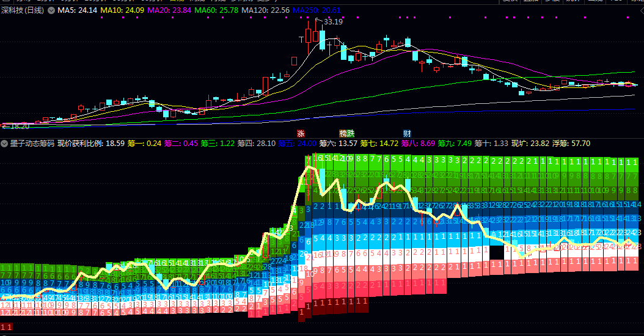Click the 筹八: 8.69 value
This screenshot has height=336, width=644.
418,144
